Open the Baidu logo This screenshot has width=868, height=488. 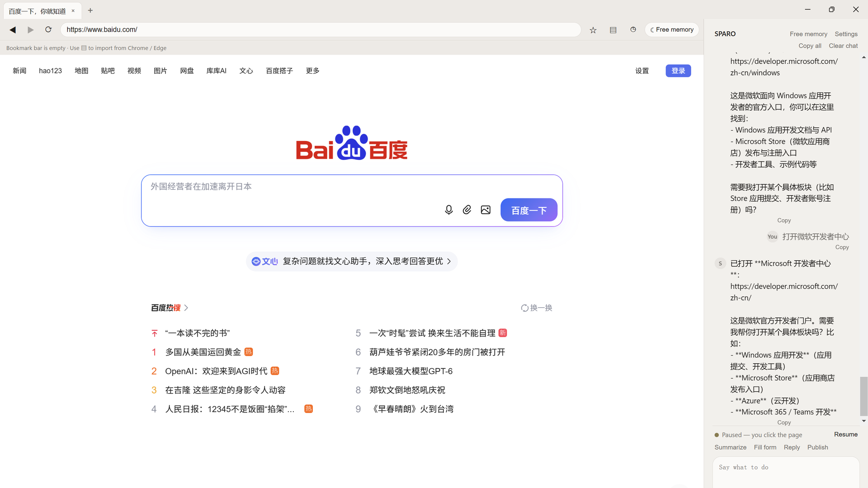[x=352, y=143]
